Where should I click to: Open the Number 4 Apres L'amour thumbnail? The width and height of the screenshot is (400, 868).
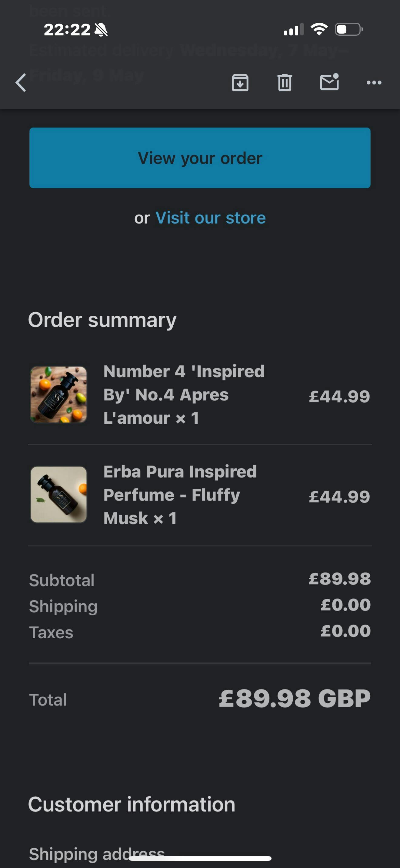(59, 395)
